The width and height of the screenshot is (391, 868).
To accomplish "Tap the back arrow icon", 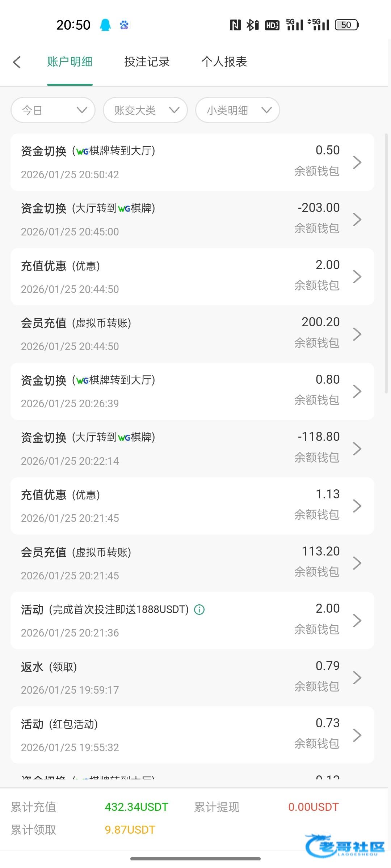I will click(17, 62).
